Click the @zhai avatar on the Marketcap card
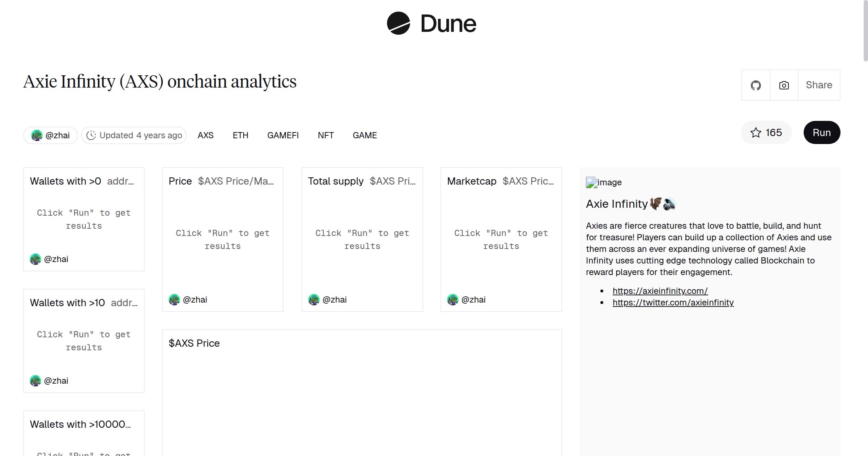This screenshot has width=868, height=456. 453,299
